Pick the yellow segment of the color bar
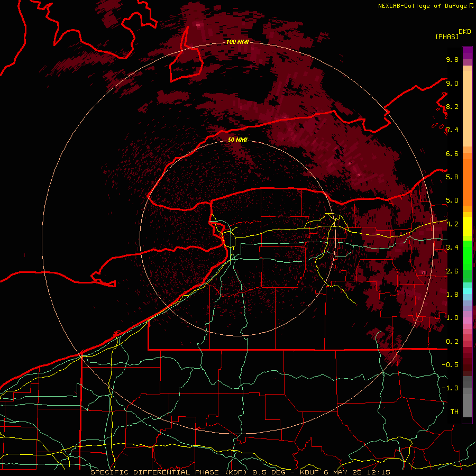 (x=467, y=226)
